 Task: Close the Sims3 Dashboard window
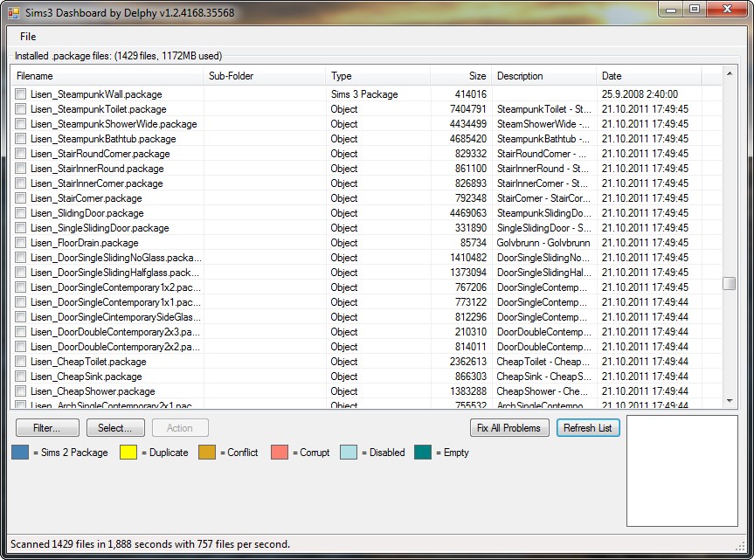click(x=727, y=9)
